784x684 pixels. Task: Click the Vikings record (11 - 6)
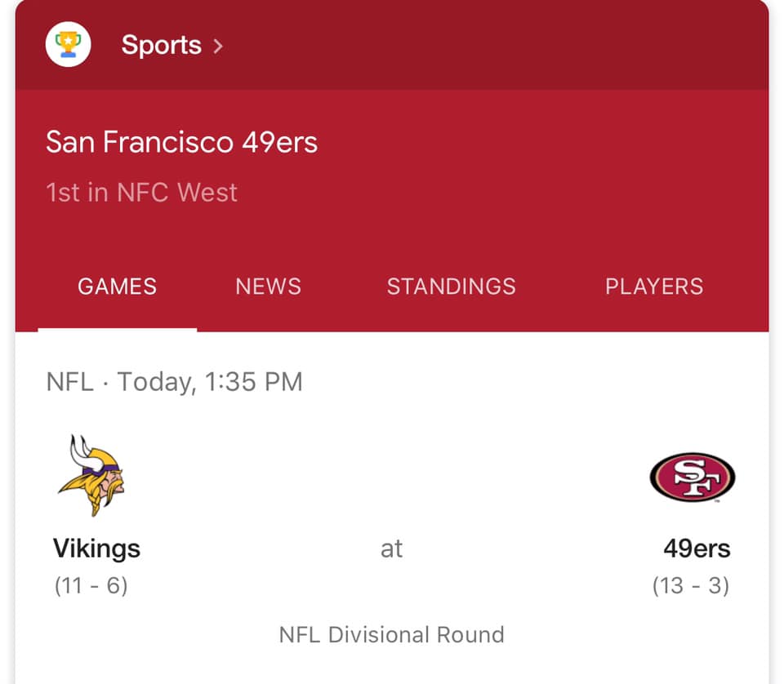pos(91,586)
